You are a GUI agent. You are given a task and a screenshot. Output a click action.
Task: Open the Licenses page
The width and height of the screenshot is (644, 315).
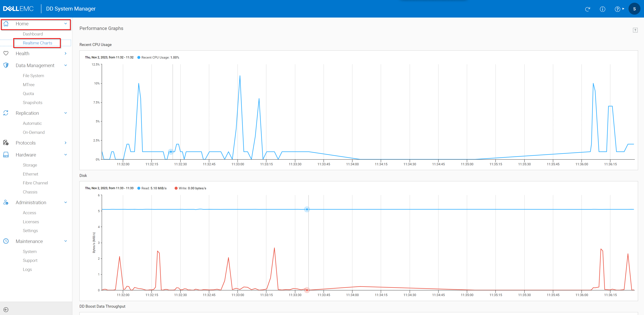(31, 221)
